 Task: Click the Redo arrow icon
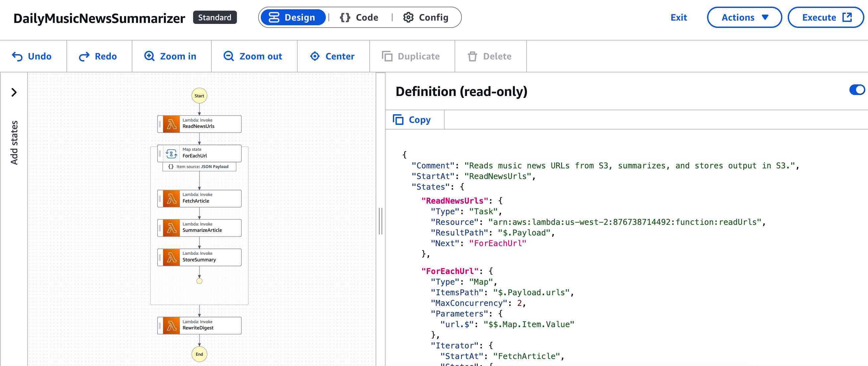(x=84, y=56)
